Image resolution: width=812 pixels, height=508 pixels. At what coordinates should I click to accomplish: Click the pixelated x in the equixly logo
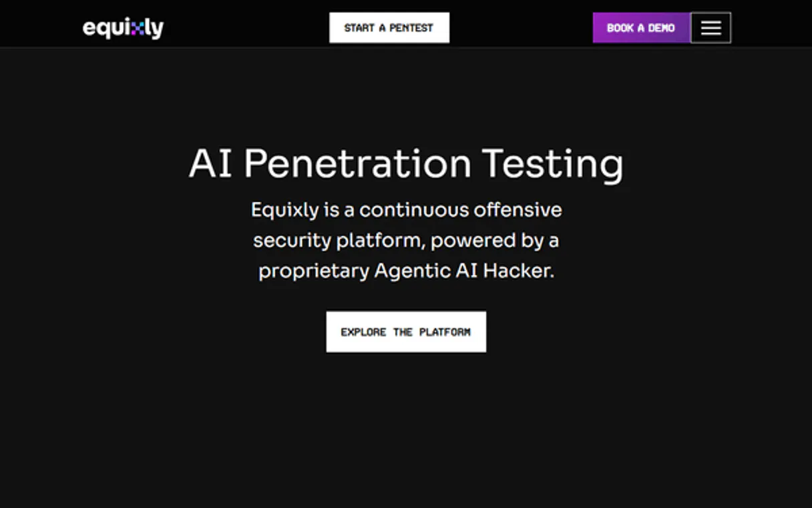[x=138, y=28]
